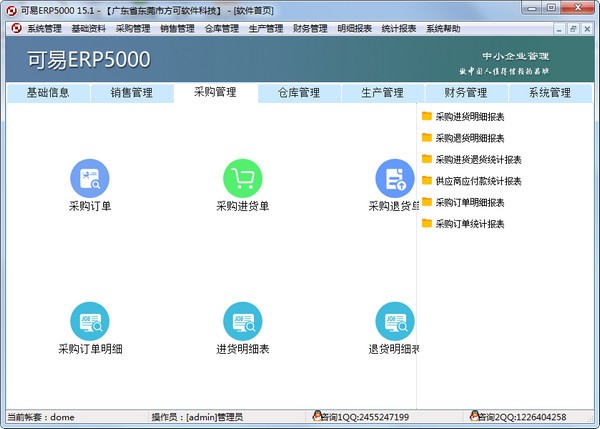Click the folder icon beside 采购进货退货统计报表
Image resolution: width=600 pixels, height=429 pixels.
(427, 159)
